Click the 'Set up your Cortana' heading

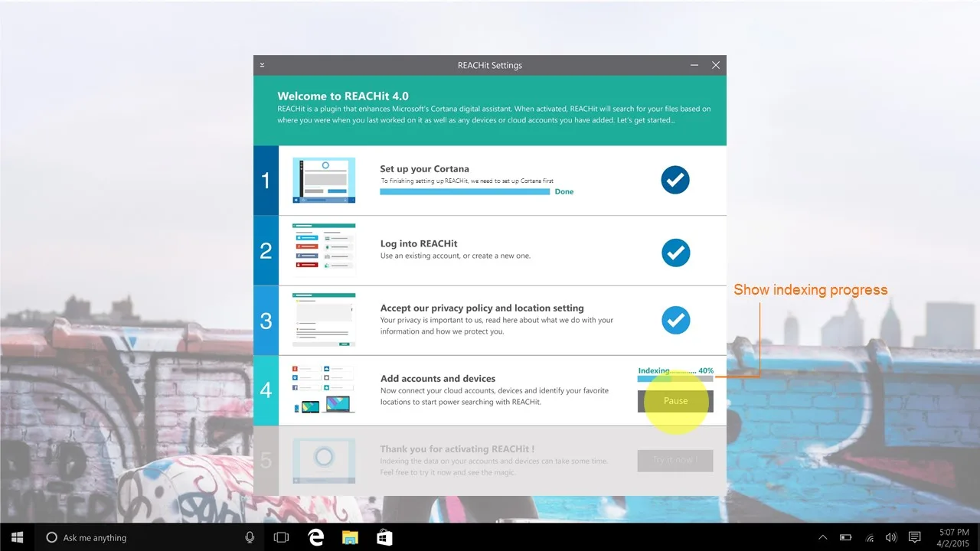click(424, 168)
